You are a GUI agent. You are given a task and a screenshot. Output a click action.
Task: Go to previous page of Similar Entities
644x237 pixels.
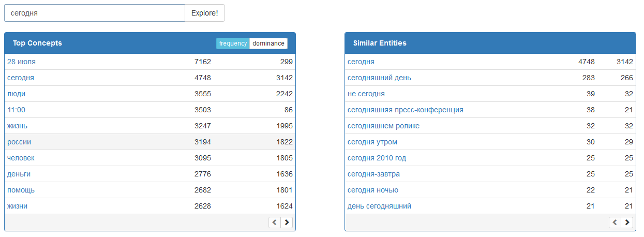pyautogui.click(x=615, y=223)
